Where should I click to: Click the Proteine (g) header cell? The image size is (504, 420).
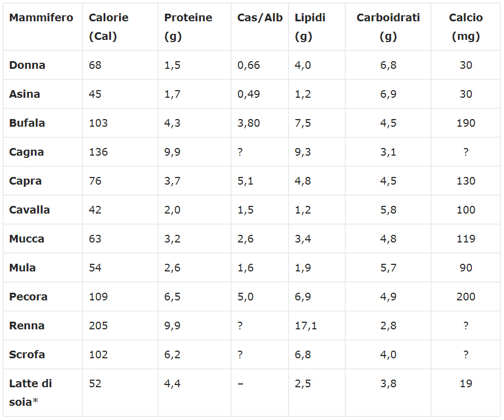[188, 27]
